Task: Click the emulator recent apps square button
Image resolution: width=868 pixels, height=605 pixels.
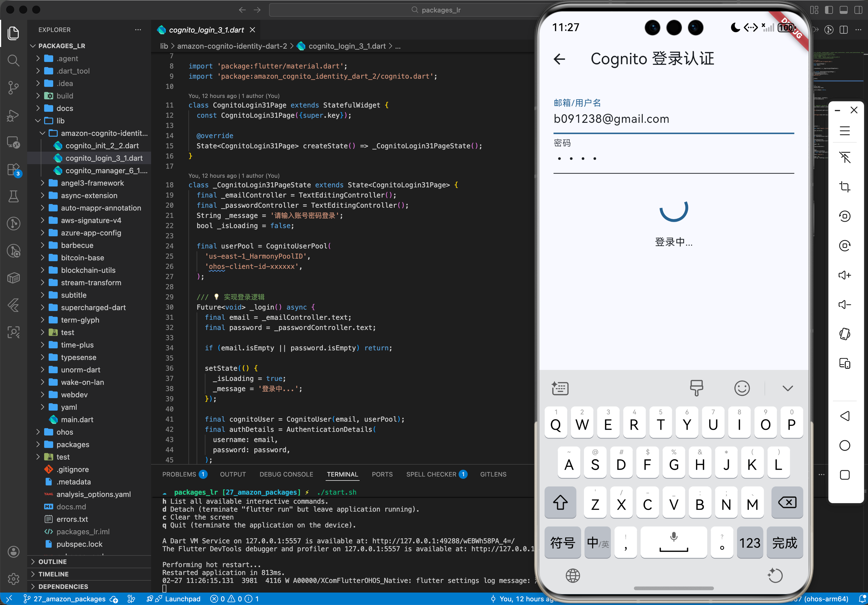Action: 845,475
